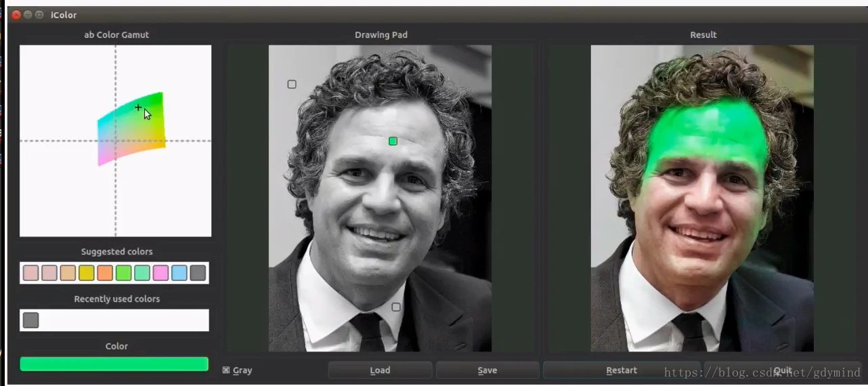
Task: Click the colorized Result image
Action: [702, 198]
